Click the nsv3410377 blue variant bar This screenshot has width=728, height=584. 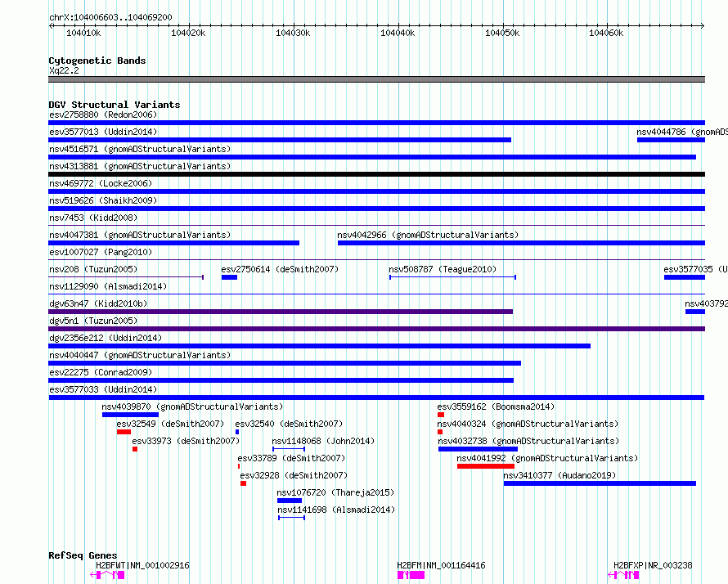pyautogui.click(x=600, y=483)
